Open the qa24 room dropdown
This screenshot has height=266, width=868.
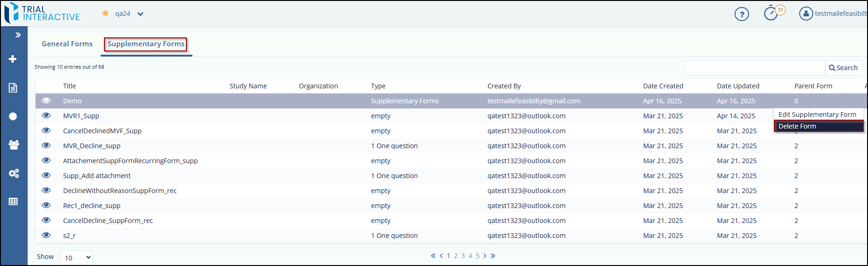point(140,14)
